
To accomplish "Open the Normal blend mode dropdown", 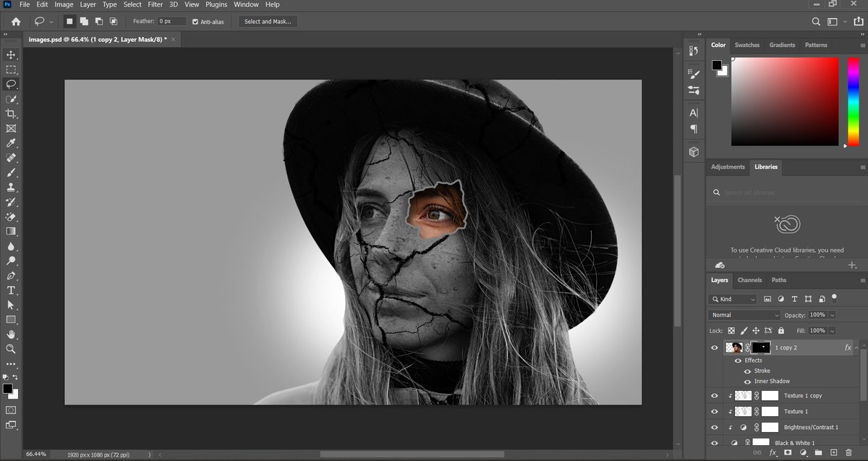I will [x=745, y=315].
